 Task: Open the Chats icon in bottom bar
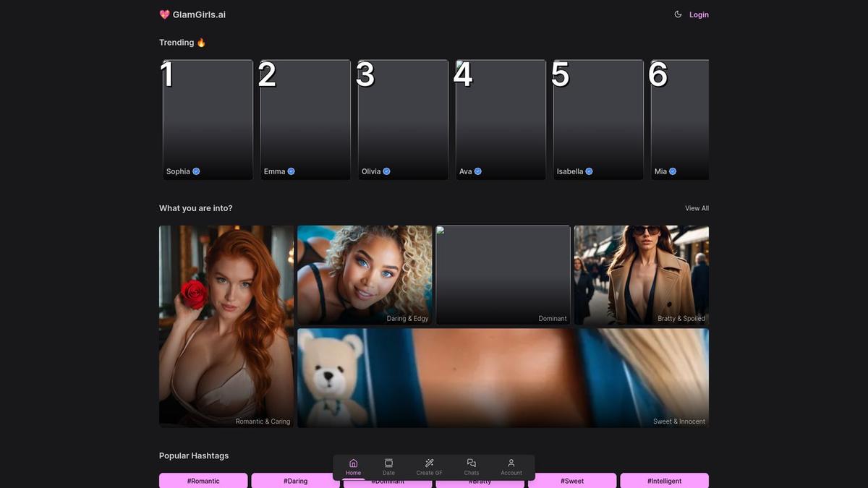point(471,467)
